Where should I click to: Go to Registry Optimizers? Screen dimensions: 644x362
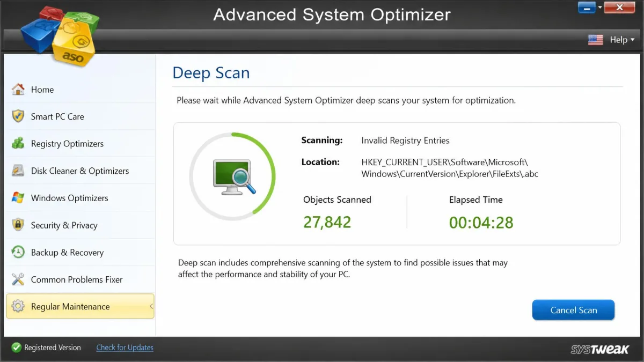coord(80,144)
